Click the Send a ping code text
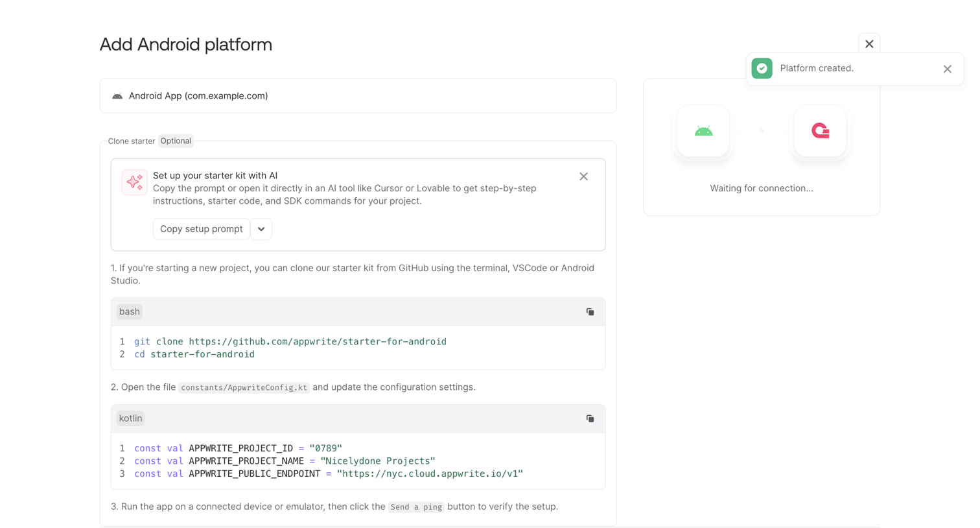This screenshot has width=980, height=528. pos(416,507)
